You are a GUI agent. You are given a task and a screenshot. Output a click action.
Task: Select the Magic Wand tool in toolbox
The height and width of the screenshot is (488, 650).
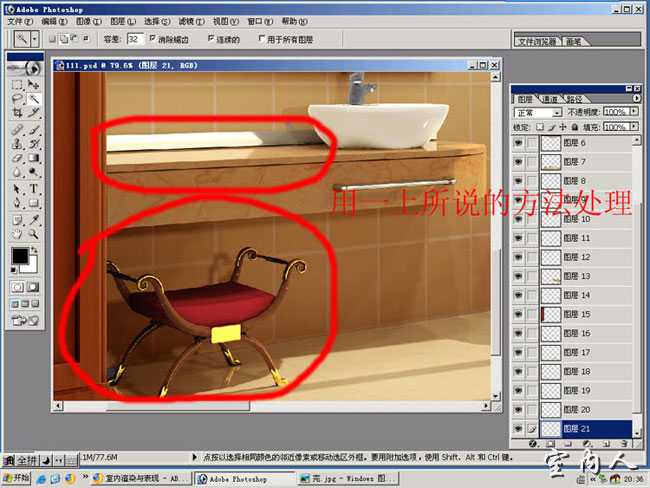[x=33, y=99]
